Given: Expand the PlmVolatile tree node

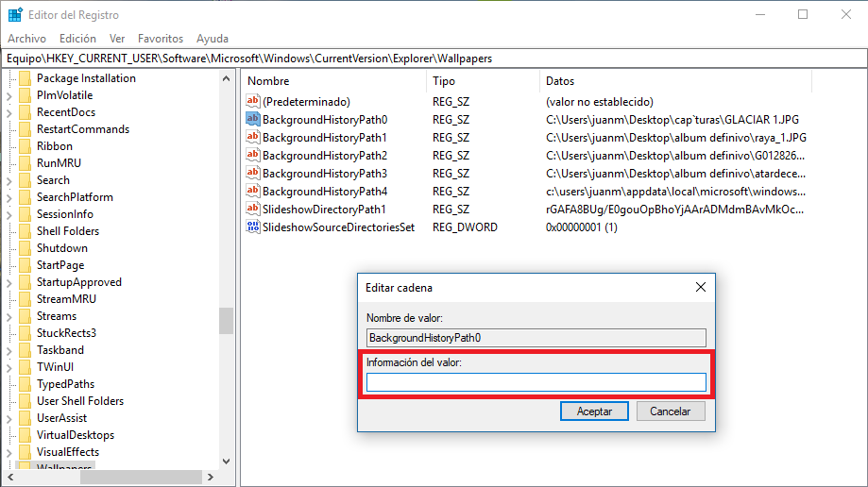Looking at the screenshot, I should coord(9,95).
